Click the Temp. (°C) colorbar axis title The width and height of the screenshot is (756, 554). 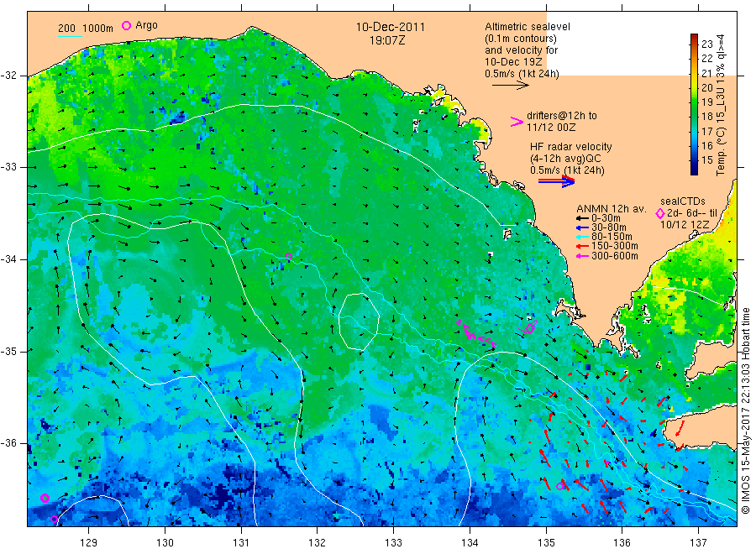click(721, 105)
